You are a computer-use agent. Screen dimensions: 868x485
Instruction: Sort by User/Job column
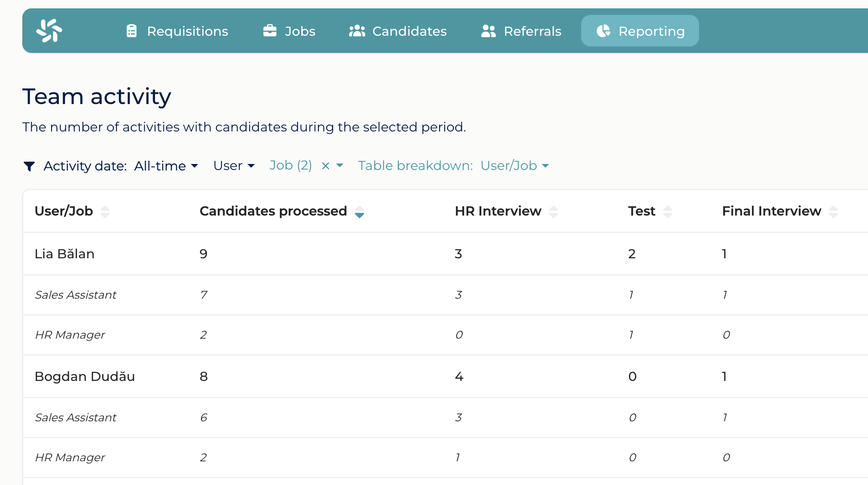click(105, 212)
